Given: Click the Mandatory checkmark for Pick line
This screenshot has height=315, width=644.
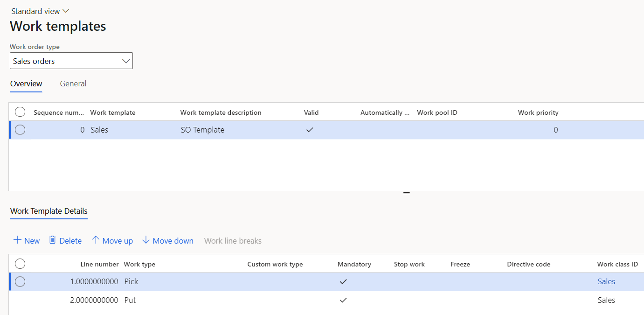Looking at the screenshot, I should point(343,282).
